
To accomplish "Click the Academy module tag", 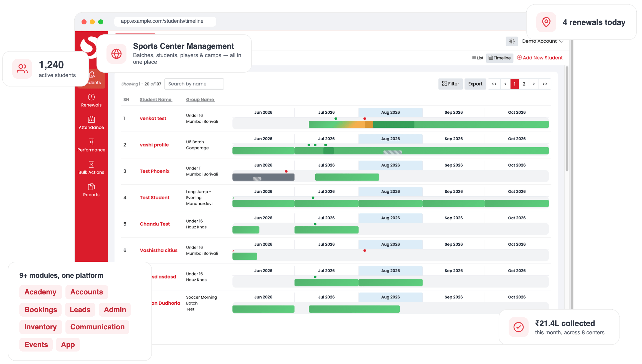I will click(40, 292).
